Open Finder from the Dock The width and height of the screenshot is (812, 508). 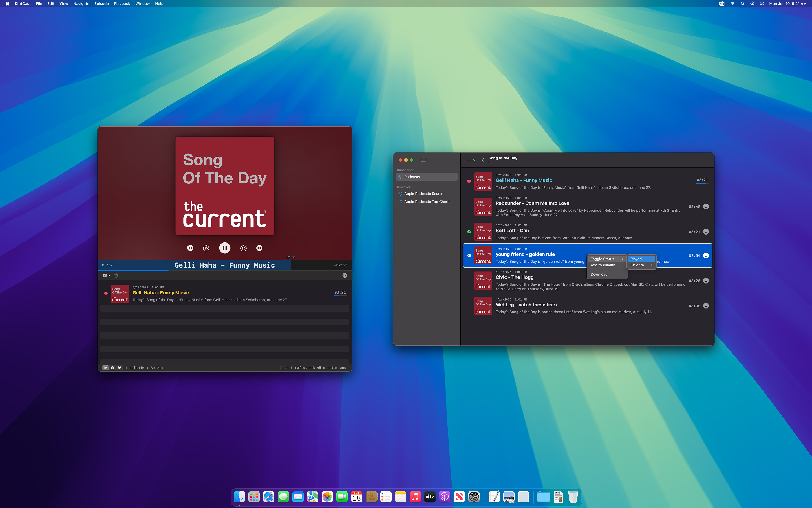pyautogui.click(x=239, y=497)
